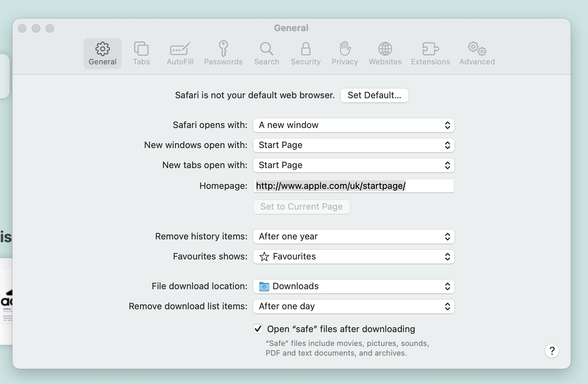The image size is (588, 384).
Task: Click the star icon in Favourites shows
Action: (x=264, y=257)
